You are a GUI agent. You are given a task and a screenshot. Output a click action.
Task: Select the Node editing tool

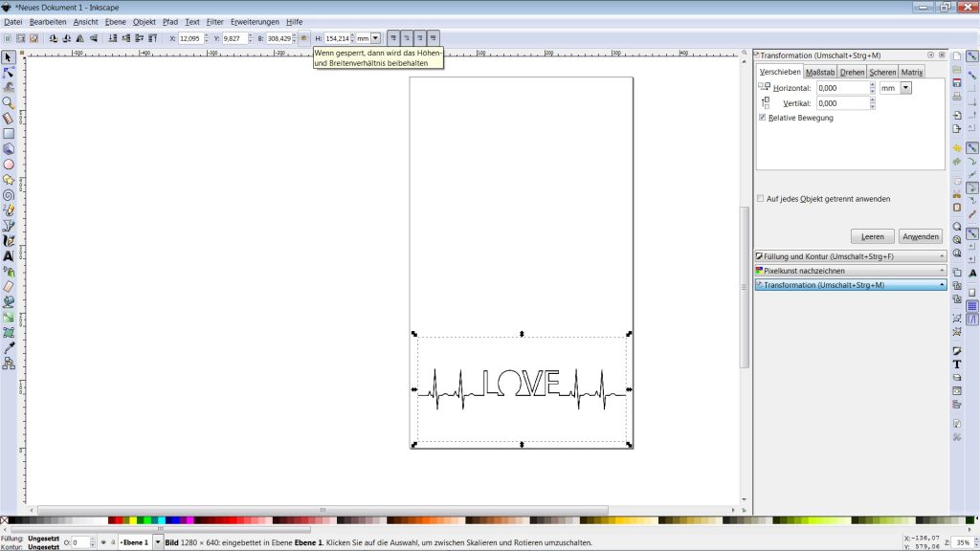(9, 72)
